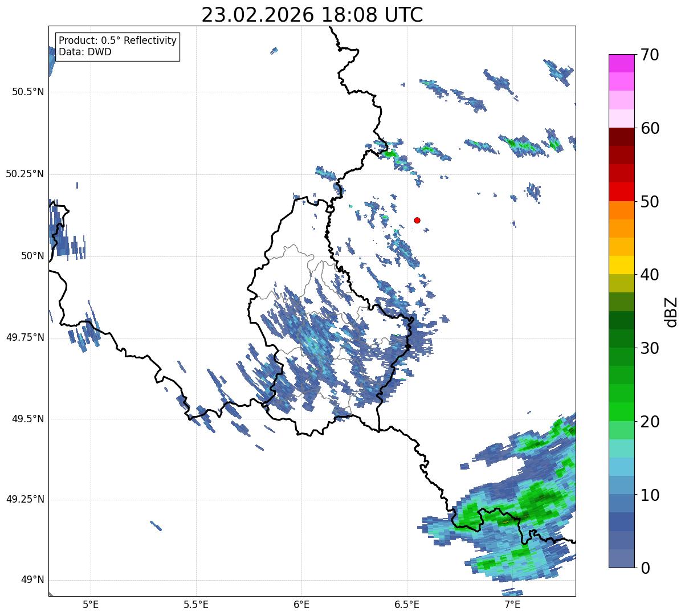Click the bright red colorbar segment above 50
This screenshot has height=616, width=685.
pos(622,191)
